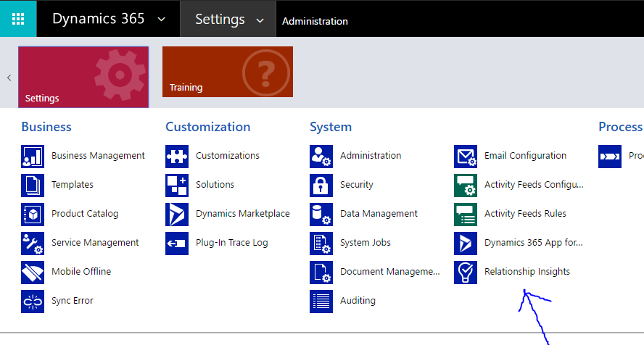Click the Sync Error icon
Viewport: 644px width, 345px height.
[33, 301]
